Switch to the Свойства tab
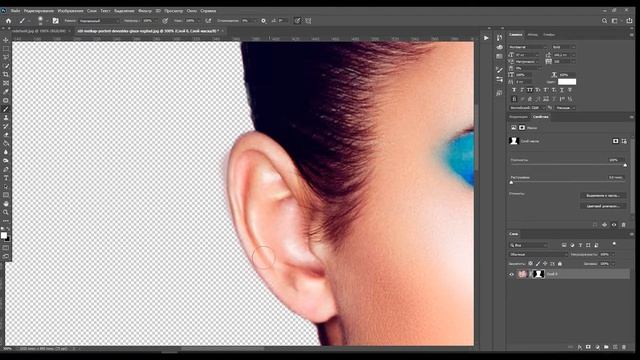This screenshot has width=640, height=360. tap(540, 117)
